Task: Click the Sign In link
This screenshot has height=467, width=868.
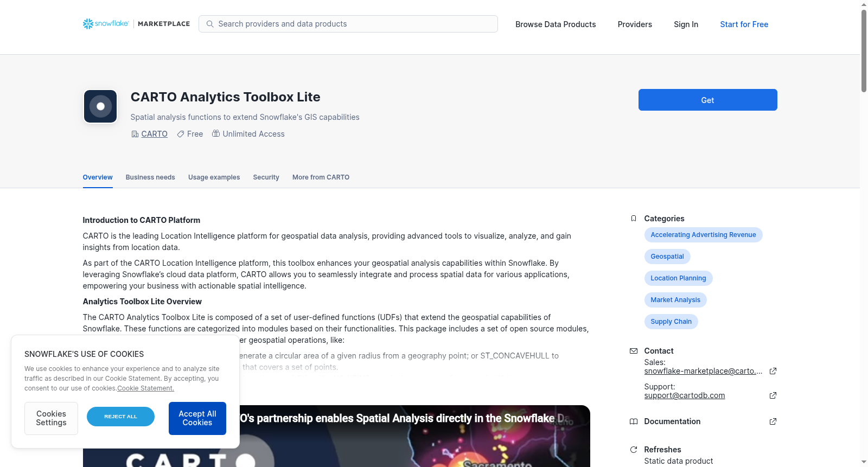Action: tap(686, 24)
